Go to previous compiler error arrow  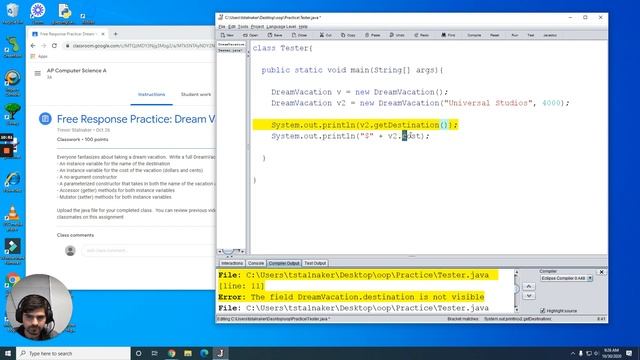[x=529, y=287]
